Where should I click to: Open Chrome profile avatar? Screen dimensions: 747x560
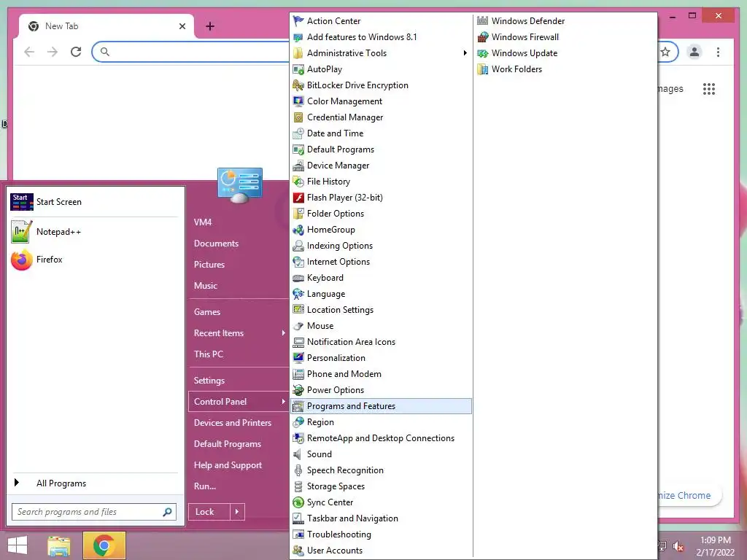click(x=694, y=52)
